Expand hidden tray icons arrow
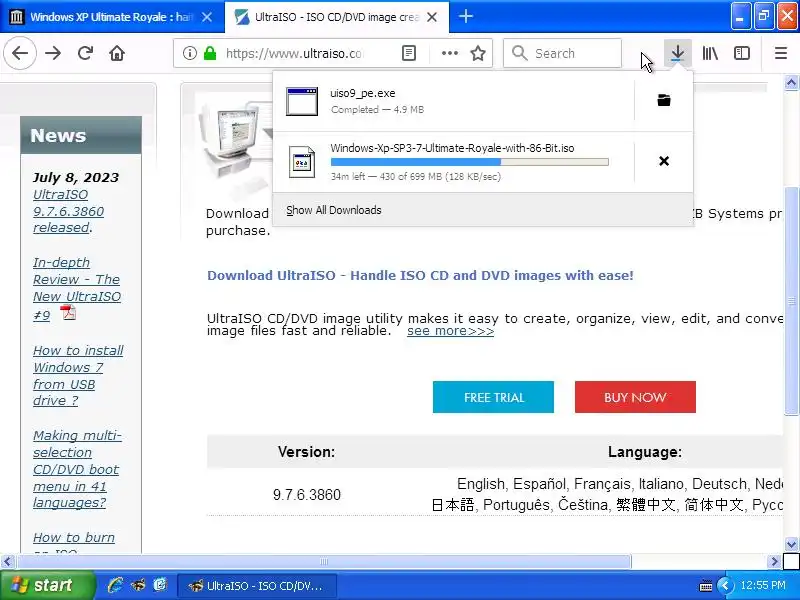The width and height of the screenshot is (800, 600). click(x=724, y=586)
